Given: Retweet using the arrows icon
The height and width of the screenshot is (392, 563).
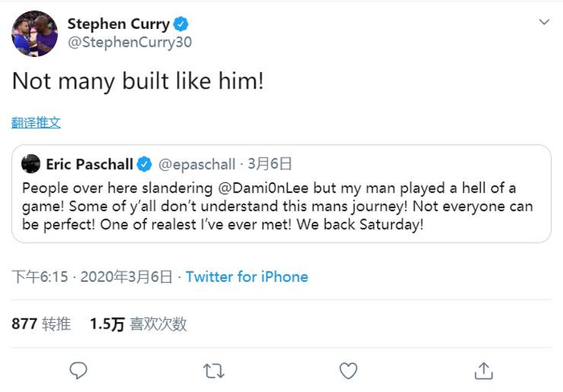Looking at the screenshot, I should tap(213, 370).
